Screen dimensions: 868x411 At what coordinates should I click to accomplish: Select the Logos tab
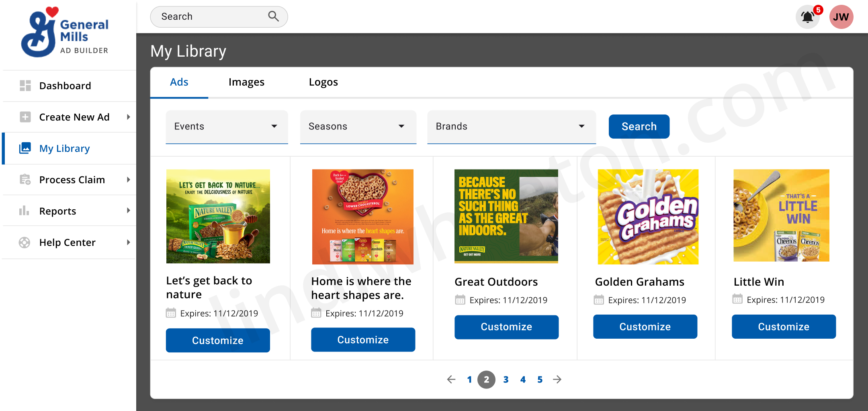(323, 82)
